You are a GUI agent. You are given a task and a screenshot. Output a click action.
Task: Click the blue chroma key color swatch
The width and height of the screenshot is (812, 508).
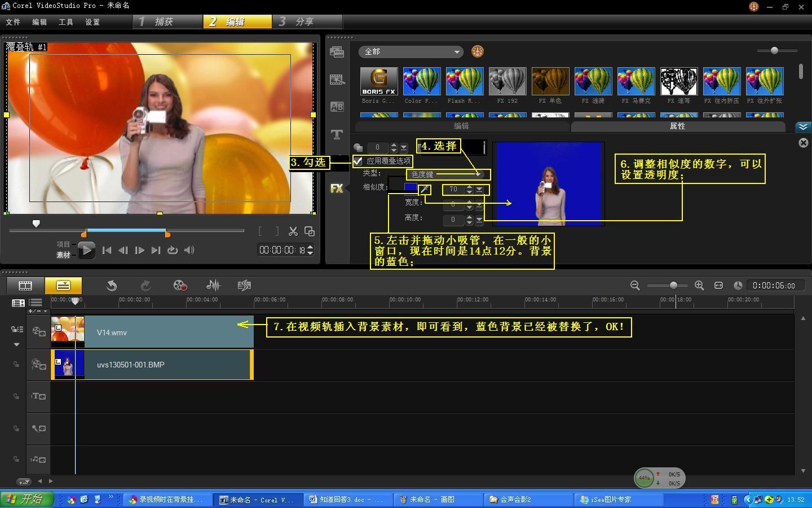coord(411,187)
